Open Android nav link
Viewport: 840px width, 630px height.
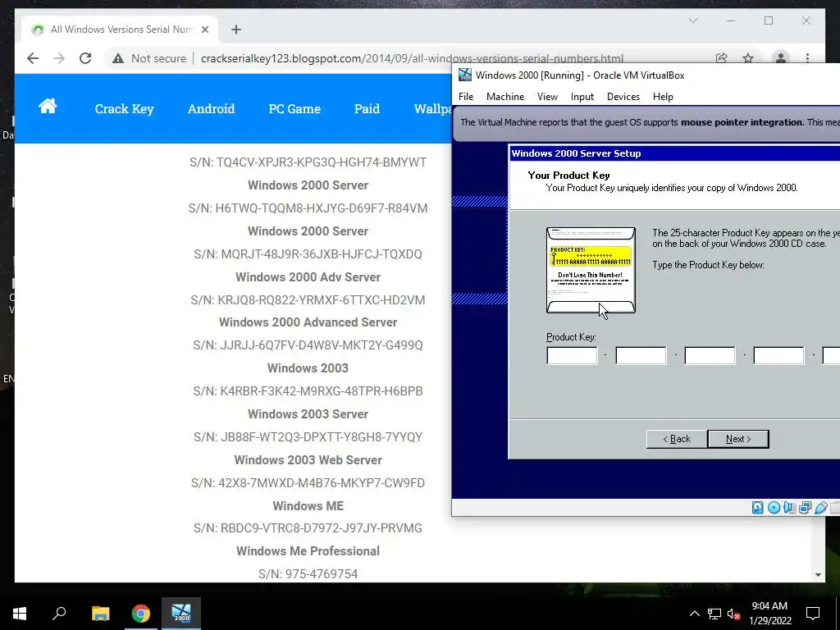point(211,109)
